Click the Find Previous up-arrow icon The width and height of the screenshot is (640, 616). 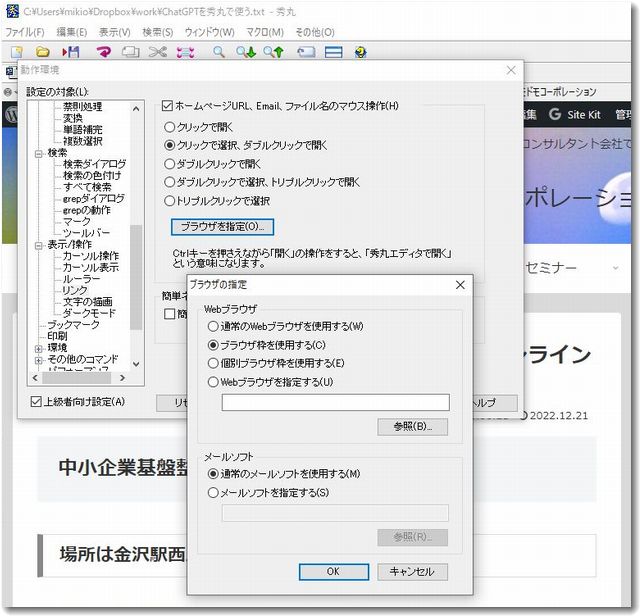click(x=272, y=51)
